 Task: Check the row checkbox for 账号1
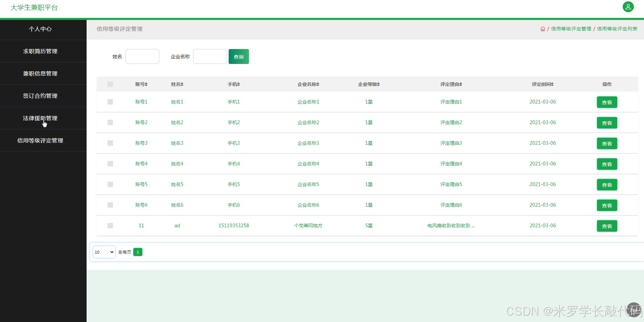point(110,102)
